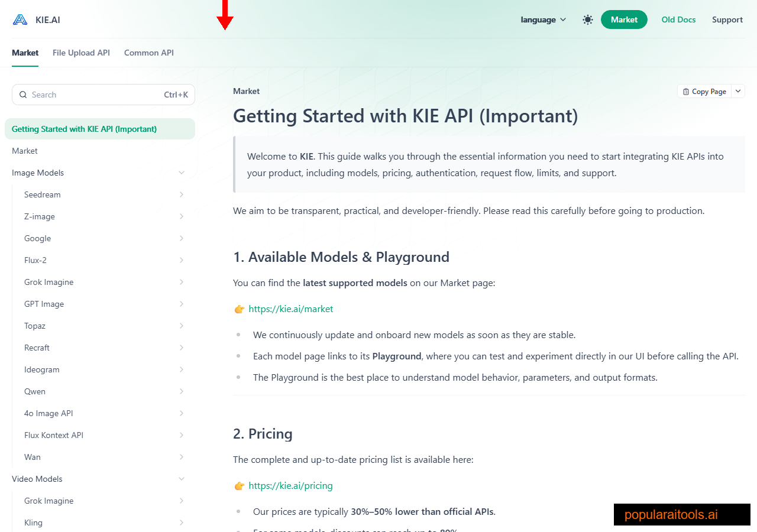This screenshot has width=757, height=532.
Task: Collapse the Image Models section
Action: point(182,172)
